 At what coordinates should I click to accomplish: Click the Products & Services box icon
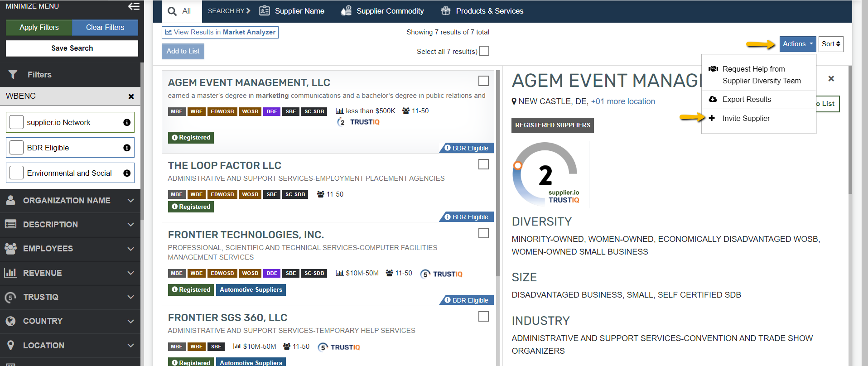coord(446,11)
